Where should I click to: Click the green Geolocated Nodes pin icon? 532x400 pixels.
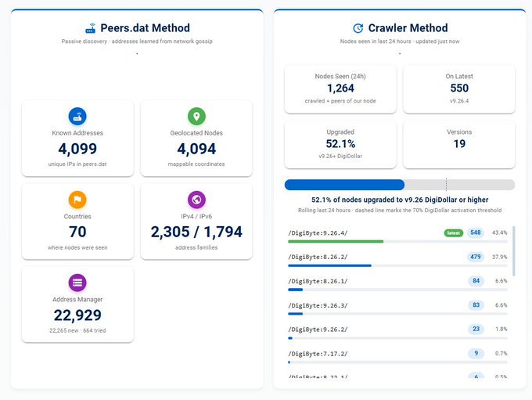point(196,117)
